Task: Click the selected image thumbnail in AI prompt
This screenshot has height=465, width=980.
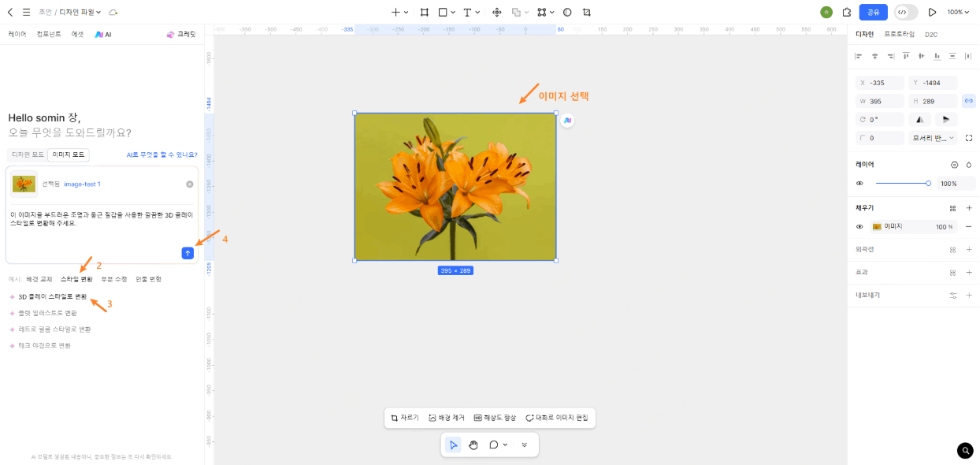Action: [x=24, y=184]
